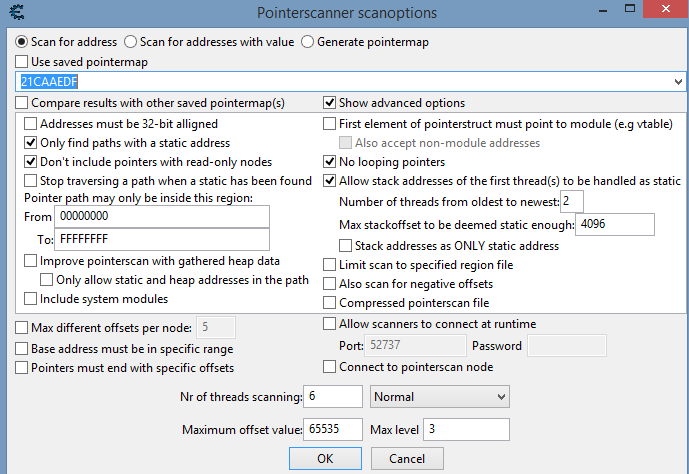Check Include system modules option

[x=30, y=299]
